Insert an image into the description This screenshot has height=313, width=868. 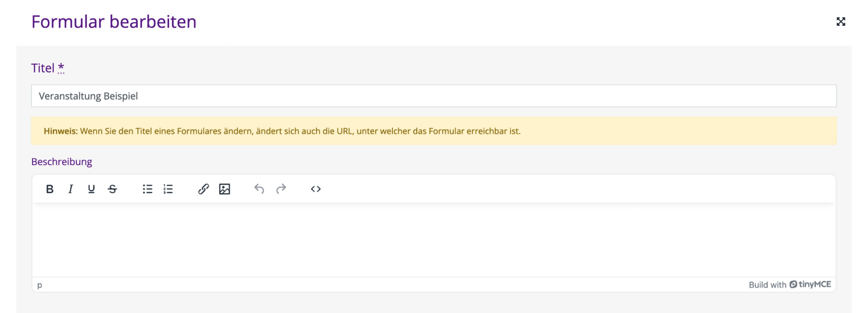pyautogui.click(x=224, y=189)
